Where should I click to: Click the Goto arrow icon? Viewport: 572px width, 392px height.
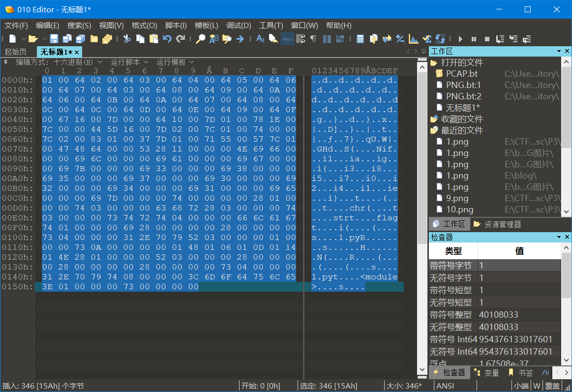[240, 39]
